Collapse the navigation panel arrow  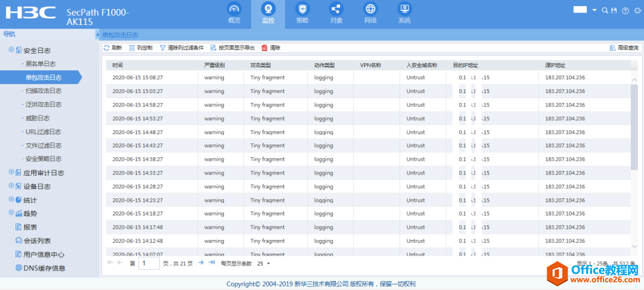(x=97, y=35)
